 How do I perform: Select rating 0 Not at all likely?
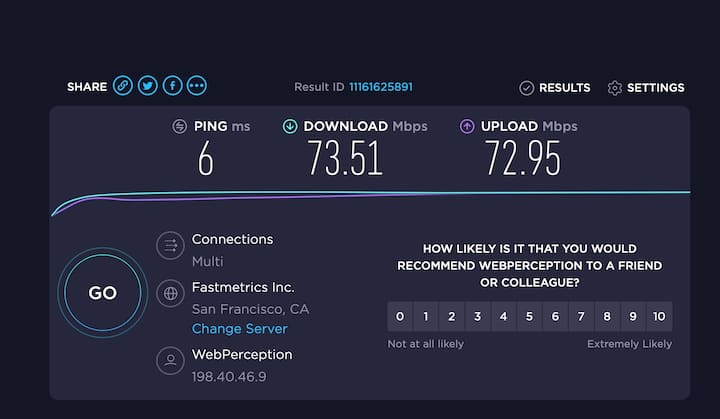pyautogui.click(x=400, y=317)
